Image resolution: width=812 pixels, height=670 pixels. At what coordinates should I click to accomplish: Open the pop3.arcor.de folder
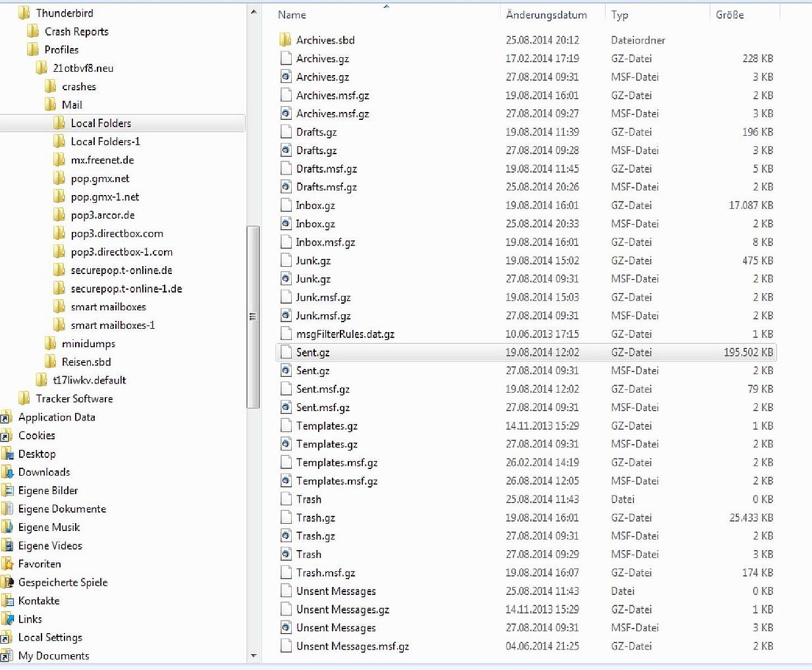pos(103,215)
